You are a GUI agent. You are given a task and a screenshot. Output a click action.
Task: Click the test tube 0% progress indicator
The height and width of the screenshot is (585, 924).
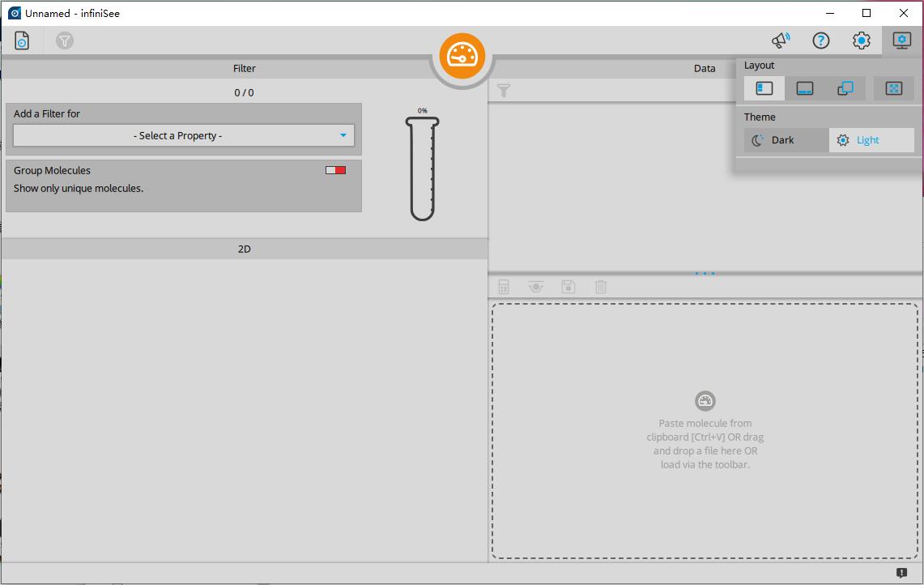point(423,165)
